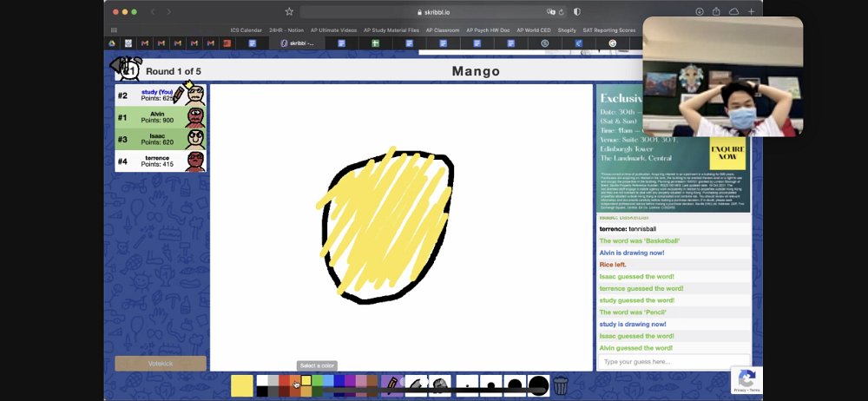Open the AP Psych HW Doc bookmark

click(488, 30)
